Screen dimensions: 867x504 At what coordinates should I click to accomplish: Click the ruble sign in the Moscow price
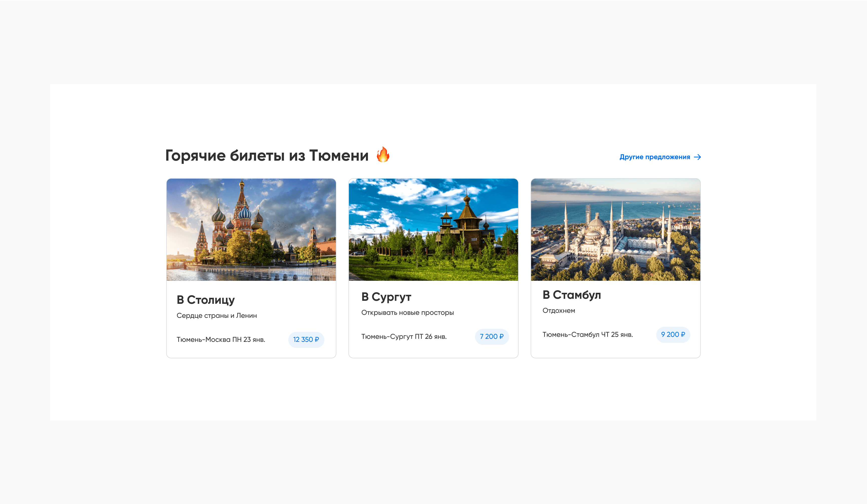(317, 340)
